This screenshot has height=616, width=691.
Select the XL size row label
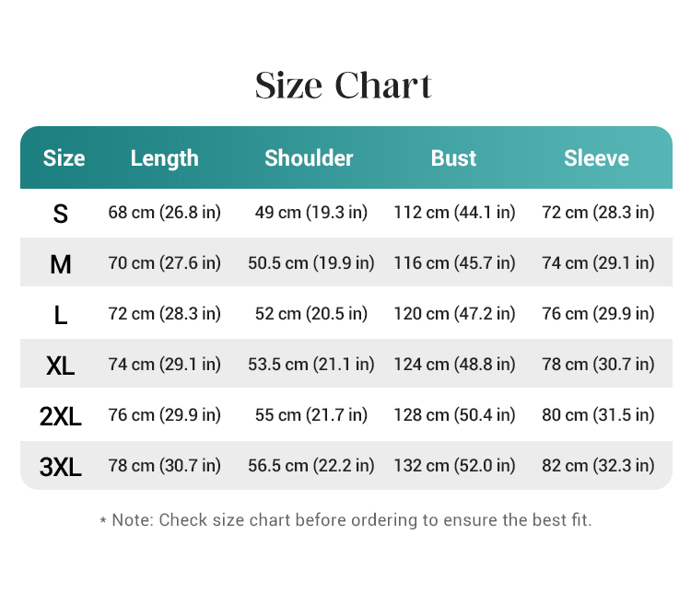(61, 366)
